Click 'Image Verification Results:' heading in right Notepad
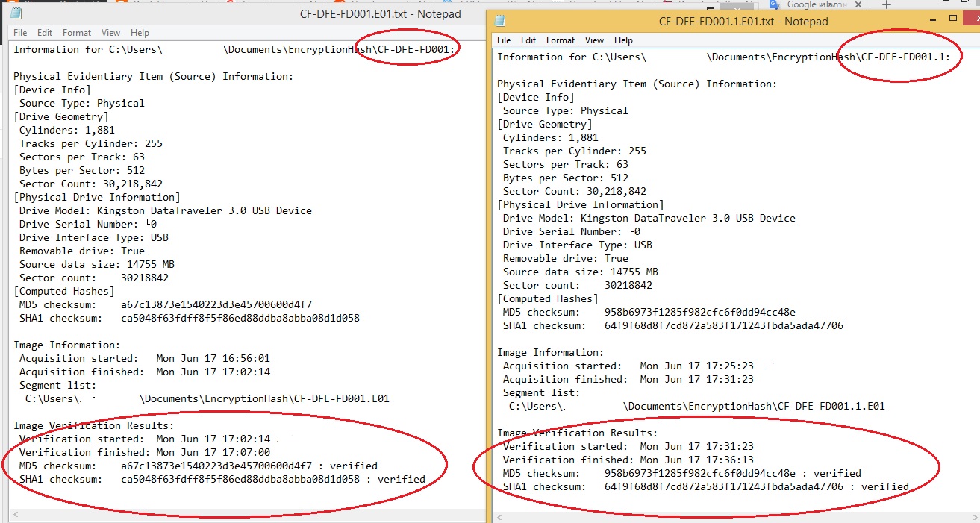Image resolution: width=980 pixels, height=523 pixels. pos(578,433)
